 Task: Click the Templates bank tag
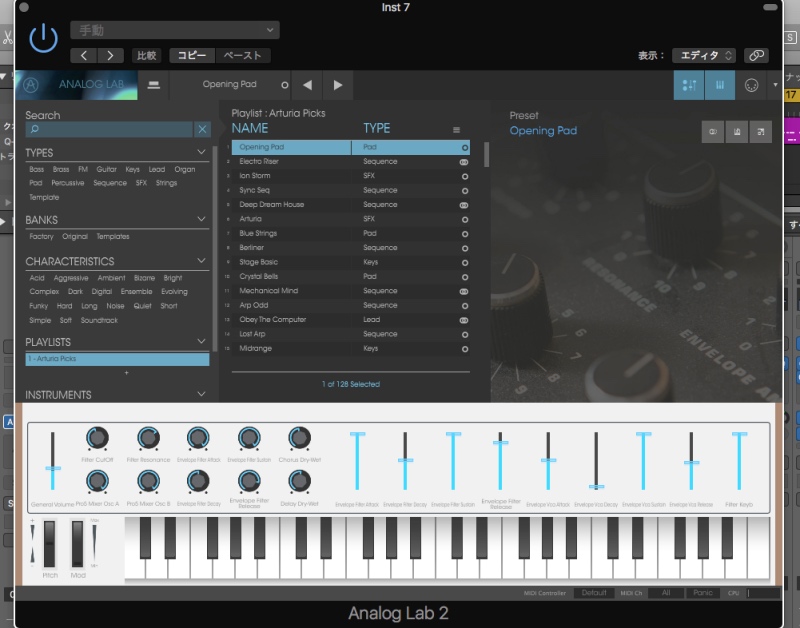click(x=113, y=237)
